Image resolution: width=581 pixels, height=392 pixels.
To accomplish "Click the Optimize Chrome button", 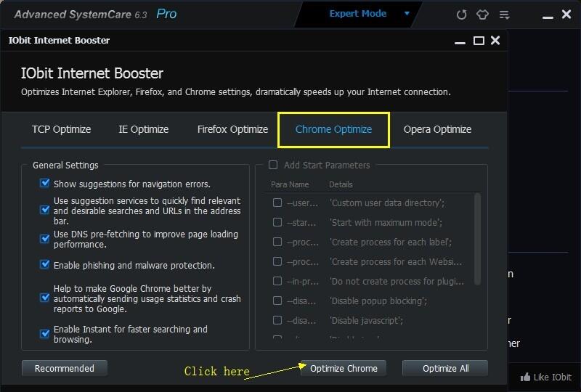I will coord(343,368).
